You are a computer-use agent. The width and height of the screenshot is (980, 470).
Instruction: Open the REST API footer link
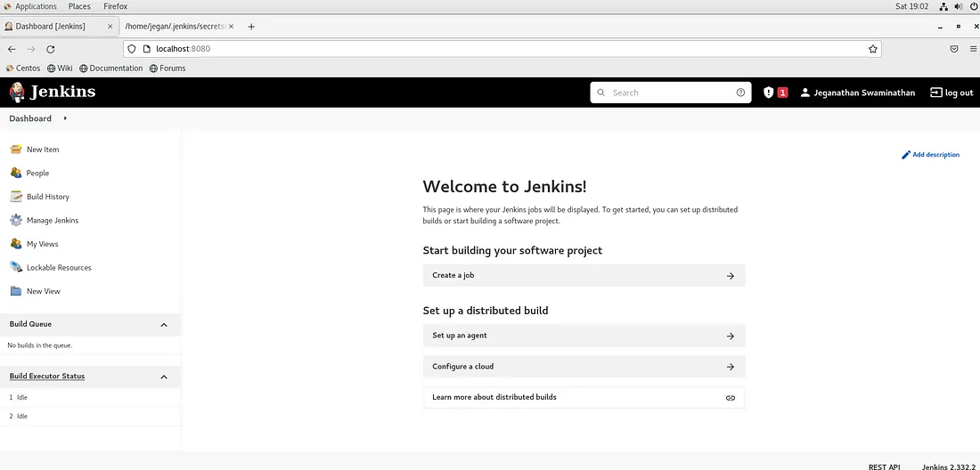(884, 466)
